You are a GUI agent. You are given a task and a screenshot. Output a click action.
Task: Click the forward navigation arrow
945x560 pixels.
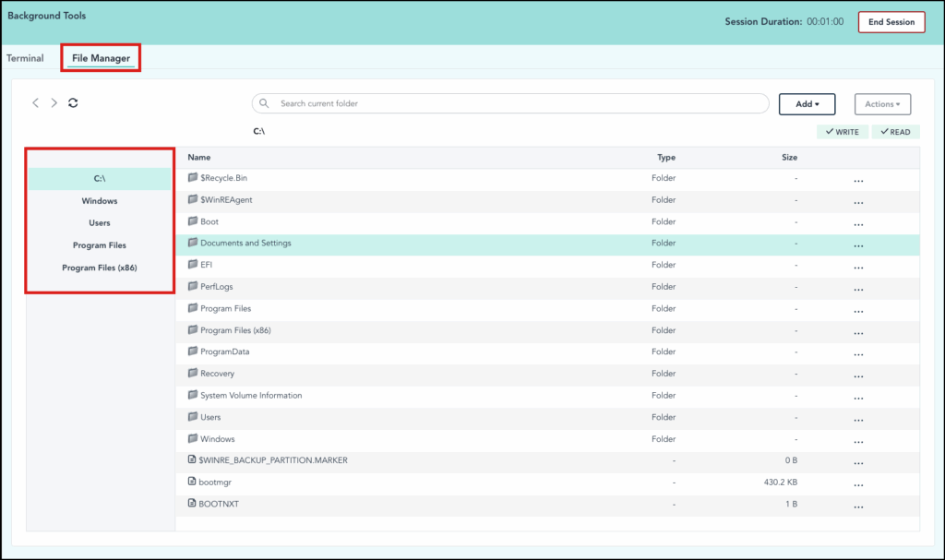[54, 103]
